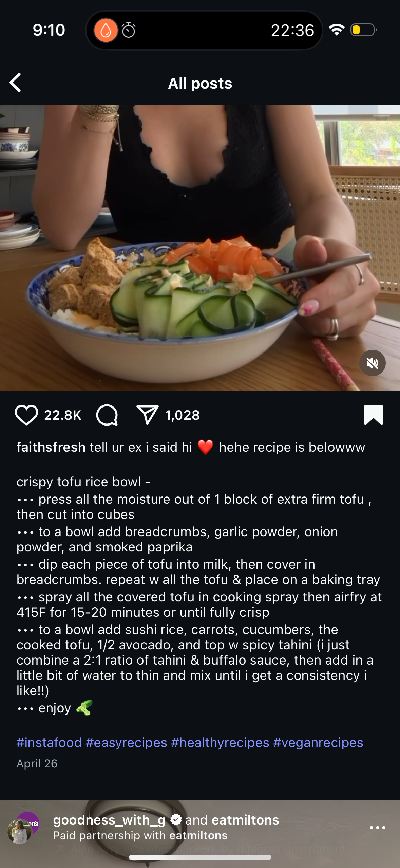Screen dimensions: 400x868
Task: Tap the goodness_with_g profile avatar
Action: pyautogui.click(x=20, y=831)
